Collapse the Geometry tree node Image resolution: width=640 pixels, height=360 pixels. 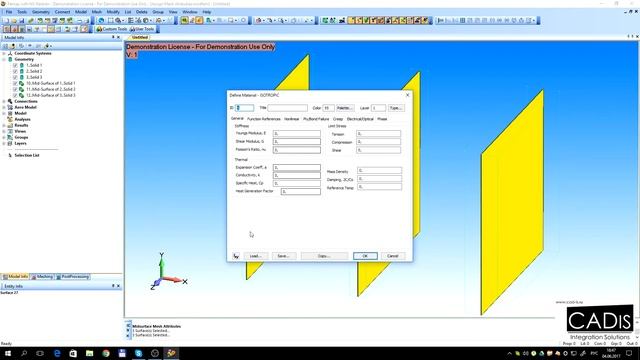pos(4,59)
